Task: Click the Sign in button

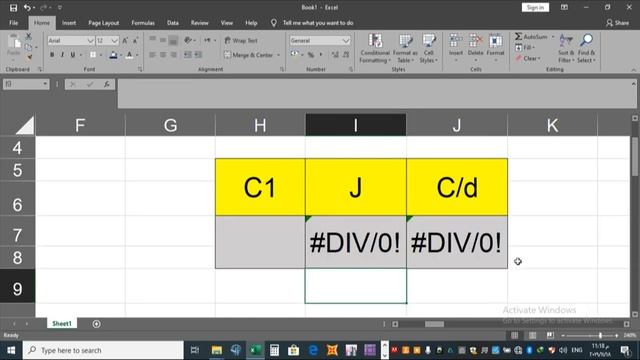Action: [x=535, y=7]
